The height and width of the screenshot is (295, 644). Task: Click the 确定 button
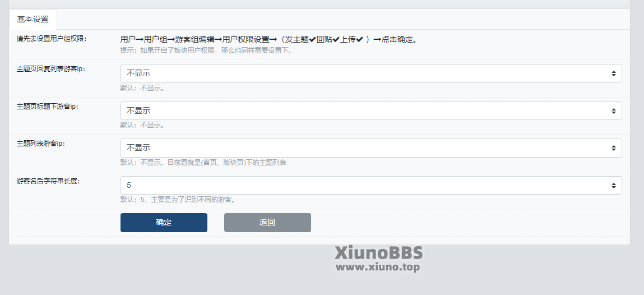(164, 223)
